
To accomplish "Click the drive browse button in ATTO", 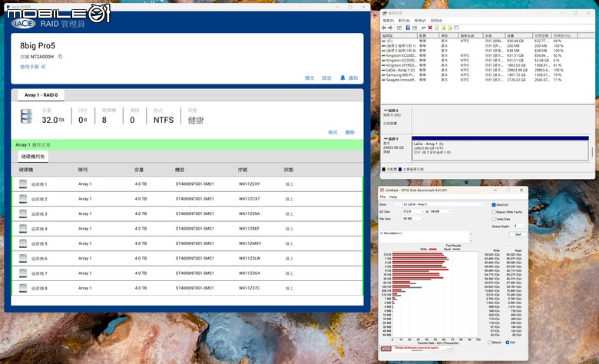I will (x=399, y=205).
